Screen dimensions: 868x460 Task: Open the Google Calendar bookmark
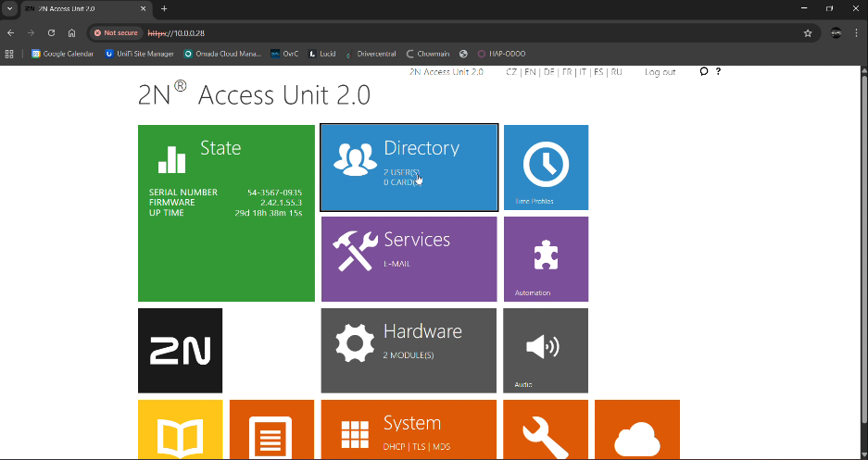pos(62,54)
